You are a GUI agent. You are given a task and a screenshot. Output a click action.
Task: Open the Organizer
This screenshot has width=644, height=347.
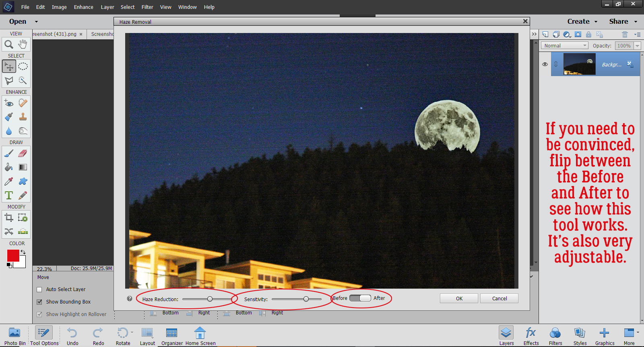(x=172, y=336)
